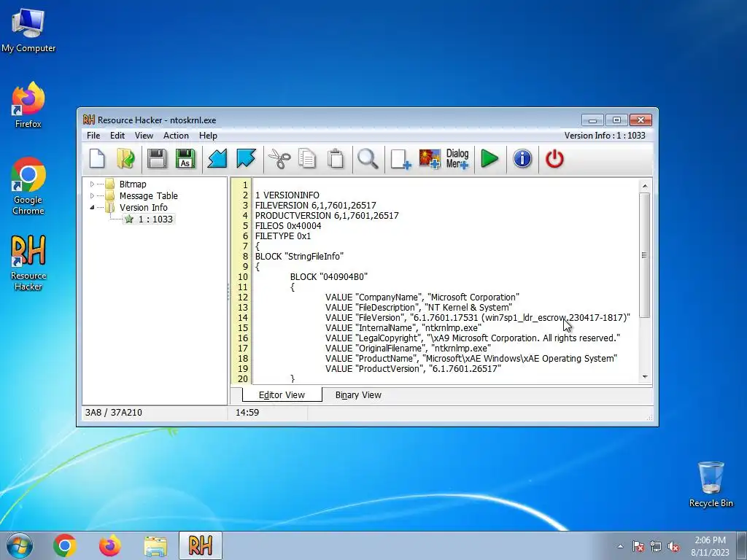747x560 pixels.
Task: Launch Firefox from the taskbar
Action: click(110, 545)
